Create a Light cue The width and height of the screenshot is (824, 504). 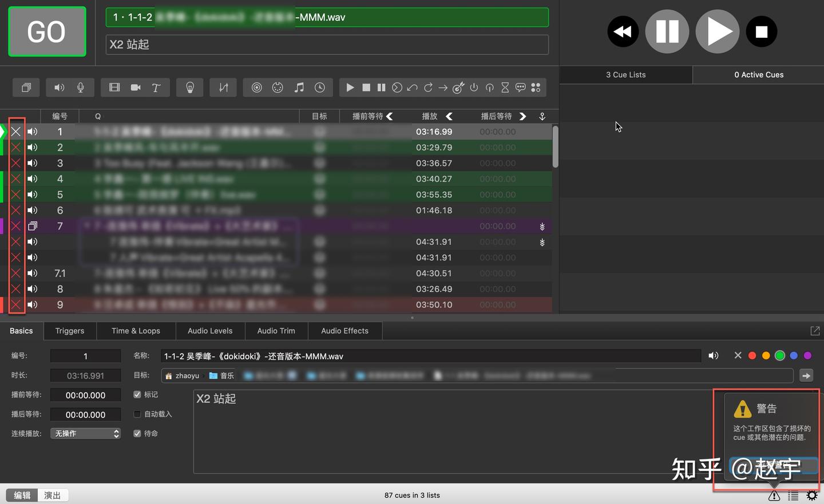(x=189, y=87)
